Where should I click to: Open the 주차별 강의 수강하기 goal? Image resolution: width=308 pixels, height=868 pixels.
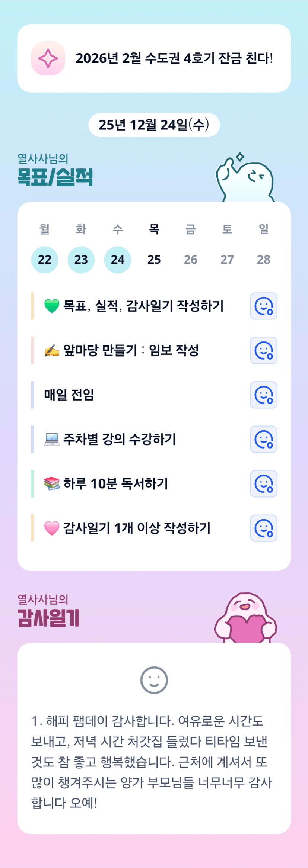(x=120, y=439)
